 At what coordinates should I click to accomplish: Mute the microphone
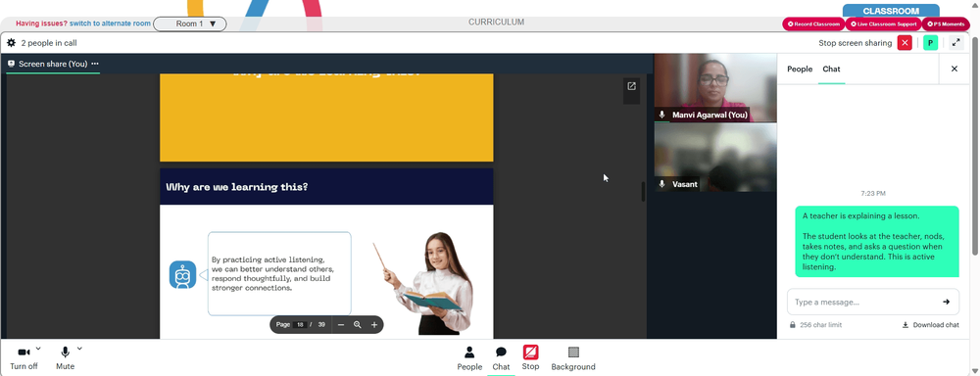pyautogui.click(x=65, y=358)
